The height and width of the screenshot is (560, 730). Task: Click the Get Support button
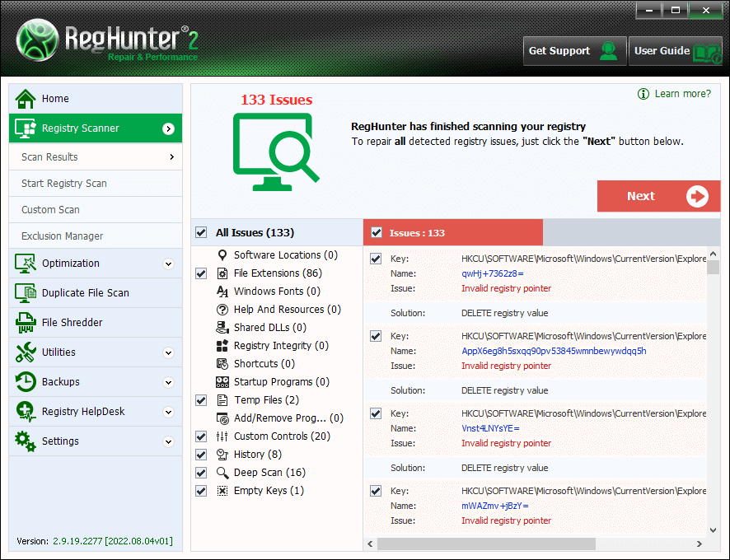[x=573, y=51]
